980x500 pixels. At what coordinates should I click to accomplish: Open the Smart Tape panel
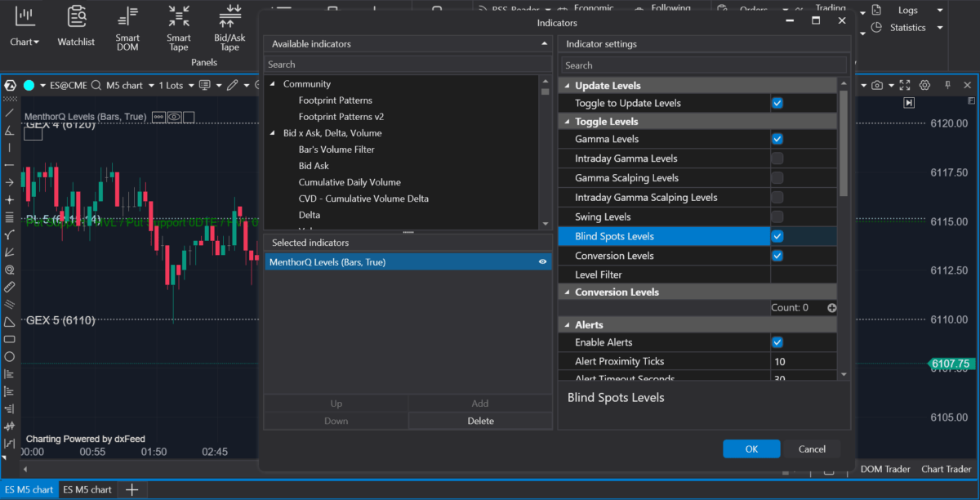click(178, 27)
